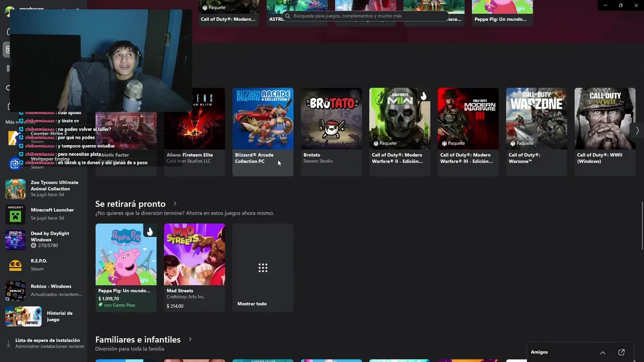Open Call of Duty: WWII (Windows) title

(600, 158)
